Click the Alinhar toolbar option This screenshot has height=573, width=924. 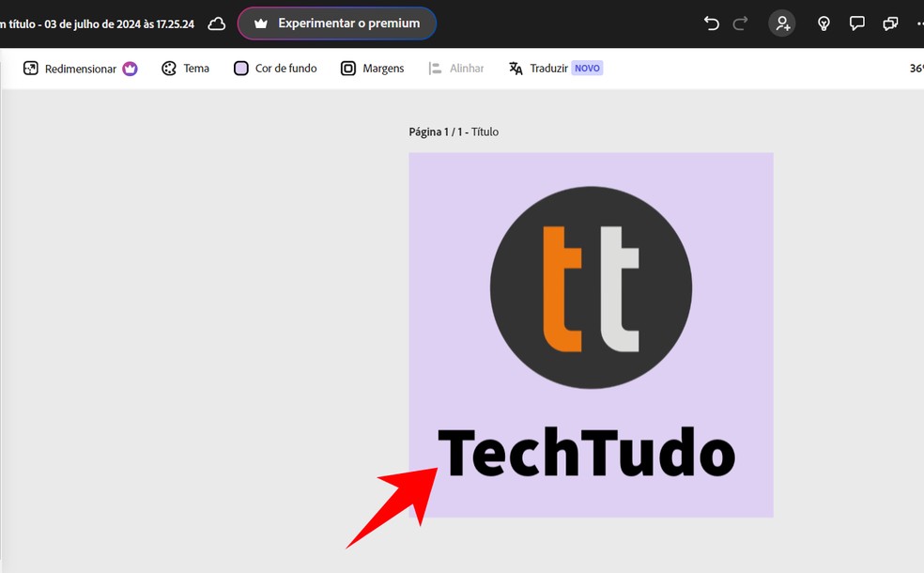click(x=456, y=69)
